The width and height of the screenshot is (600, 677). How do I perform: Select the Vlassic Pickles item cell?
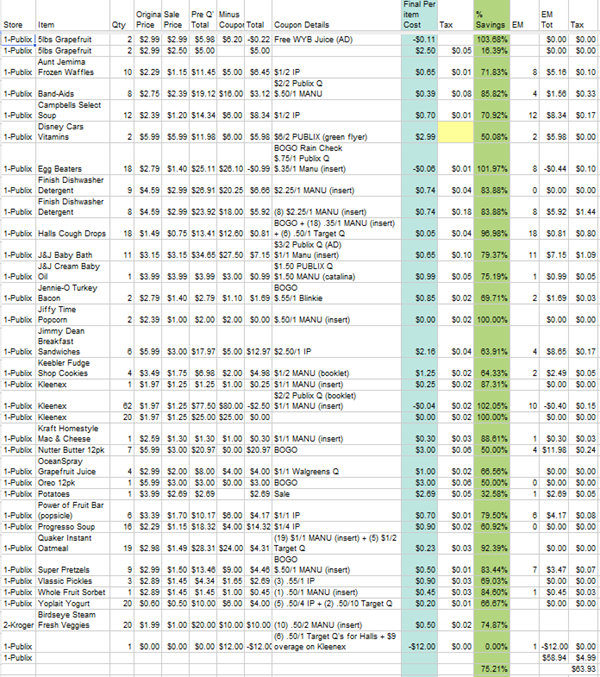[73, 582]
